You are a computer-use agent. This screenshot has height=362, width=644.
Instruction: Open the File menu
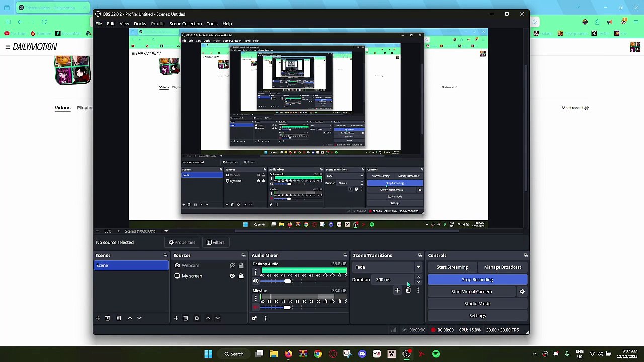(99, 24)
